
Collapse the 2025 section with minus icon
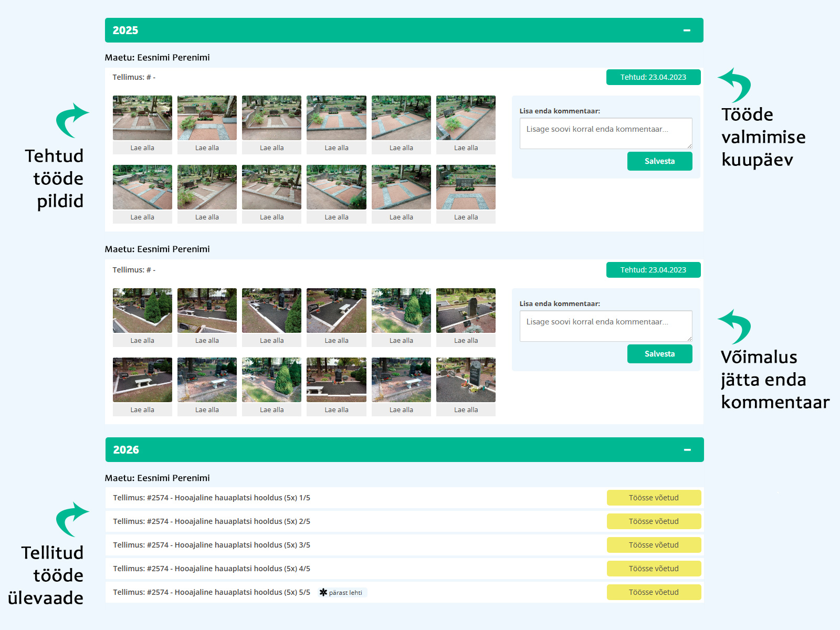pos(687,30)
